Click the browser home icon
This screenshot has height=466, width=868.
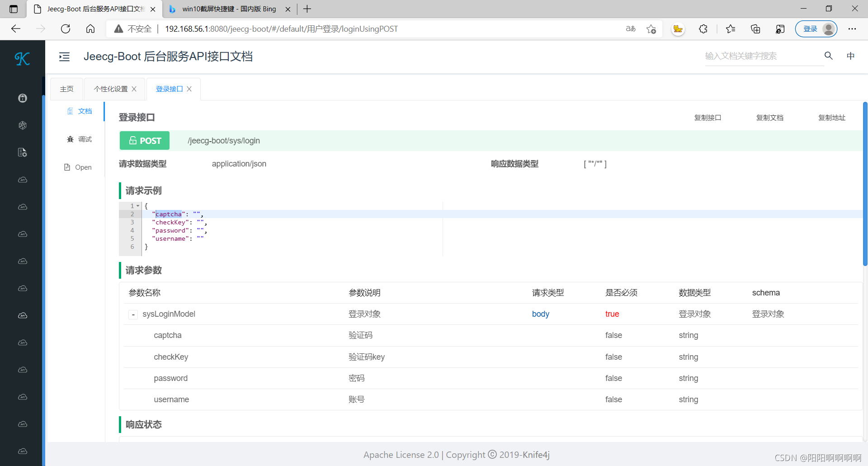tap(90, 29)
